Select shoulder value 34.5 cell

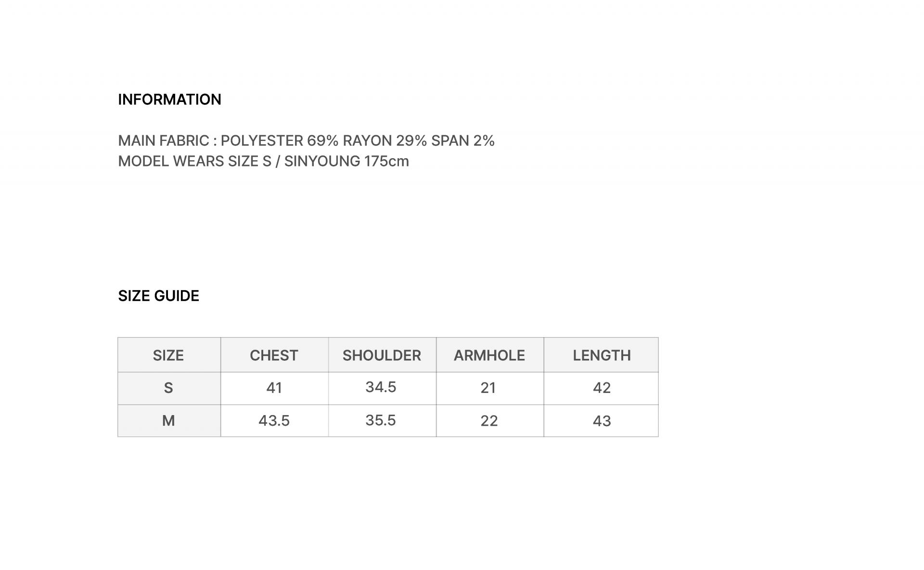[382, 388]
